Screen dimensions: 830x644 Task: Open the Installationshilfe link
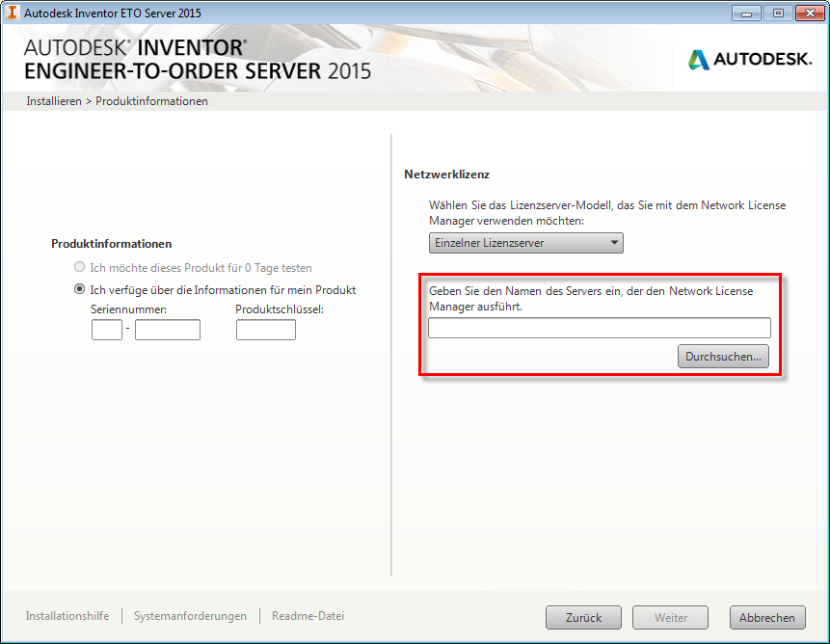67,616
